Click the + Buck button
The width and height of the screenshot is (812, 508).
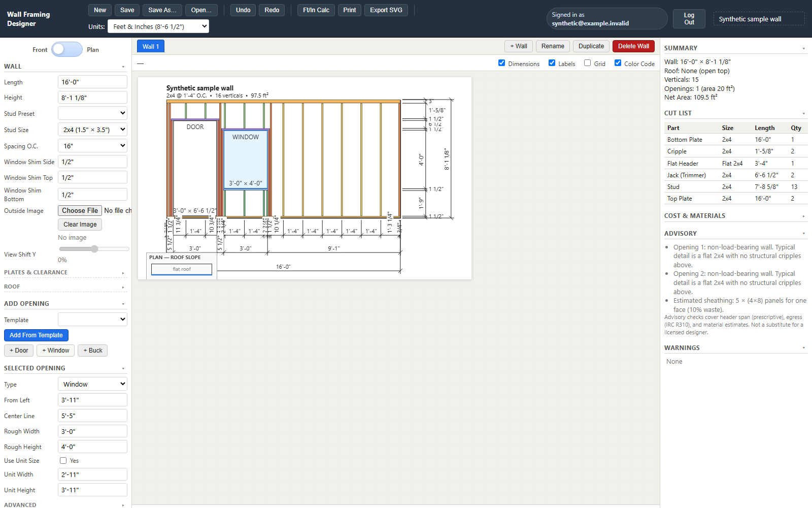point(93,351)
